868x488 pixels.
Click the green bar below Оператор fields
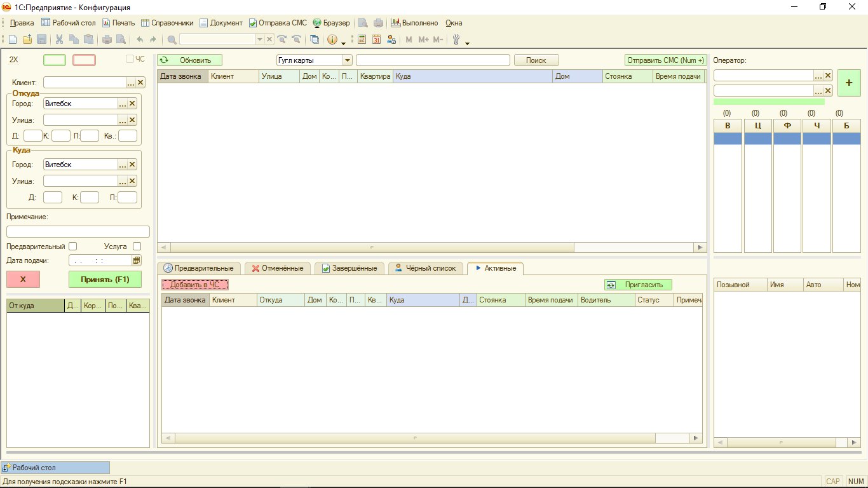tap(769, 102)
